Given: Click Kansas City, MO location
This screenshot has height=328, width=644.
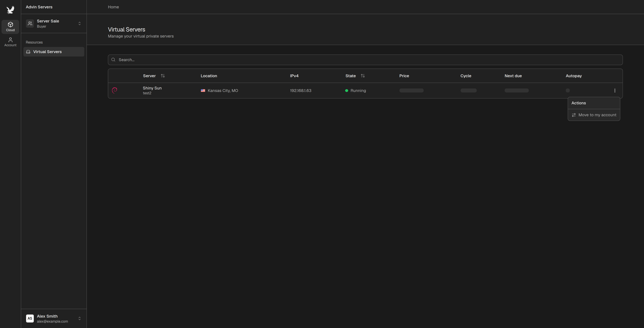Looking at the screenshot, I should pyautogui.click(x=223, y=91).
